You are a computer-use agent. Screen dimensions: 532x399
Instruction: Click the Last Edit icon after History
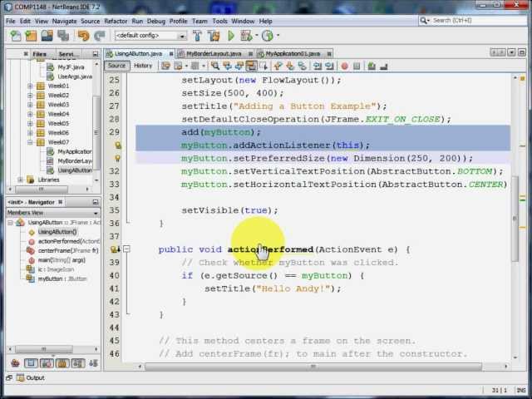(x=165, y=66)
